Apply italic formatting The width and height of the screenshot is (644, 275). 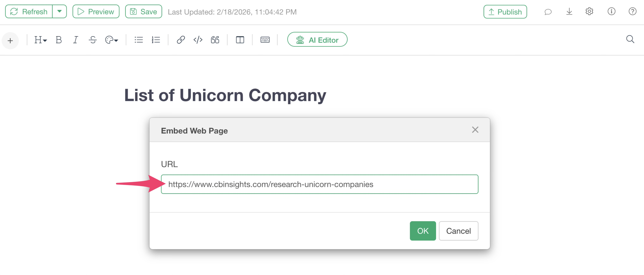tap(75, 40)
